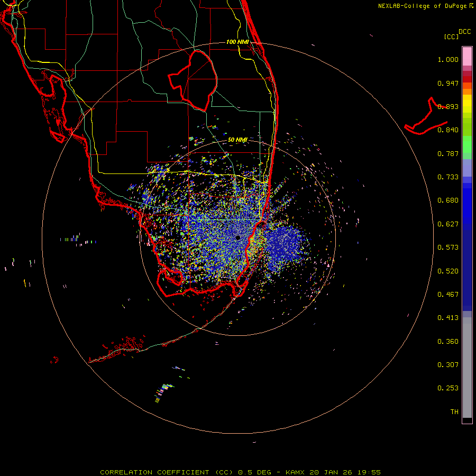
Task: Select the 0.253 scale value
Action: pos(448,388)
